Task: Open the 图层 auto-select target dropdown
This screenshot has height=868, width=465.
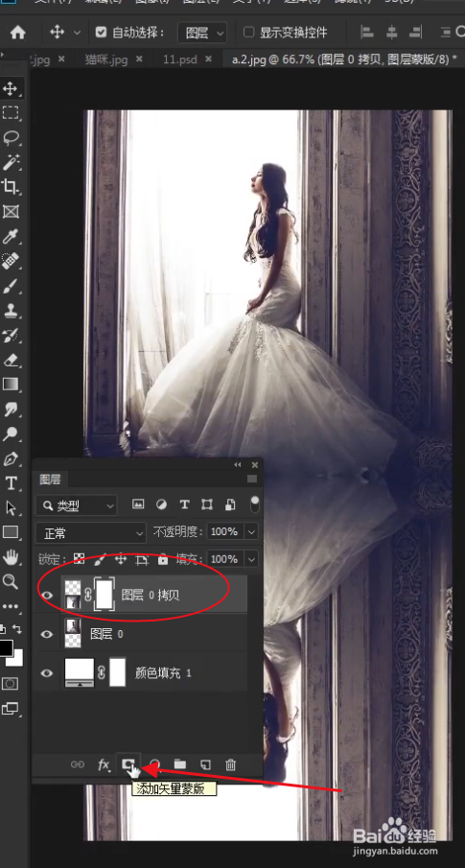Action: click(202, 33)
